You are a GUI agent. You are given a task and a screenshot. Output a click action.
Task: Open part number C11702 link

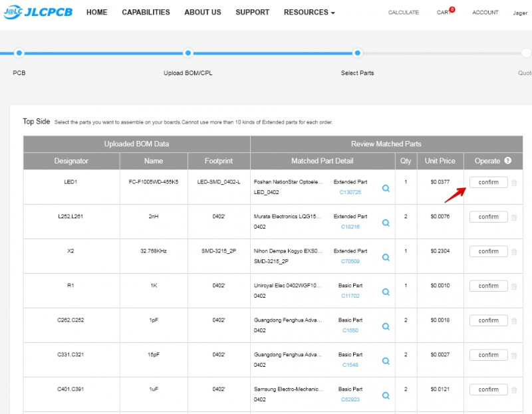coord(350,296)
